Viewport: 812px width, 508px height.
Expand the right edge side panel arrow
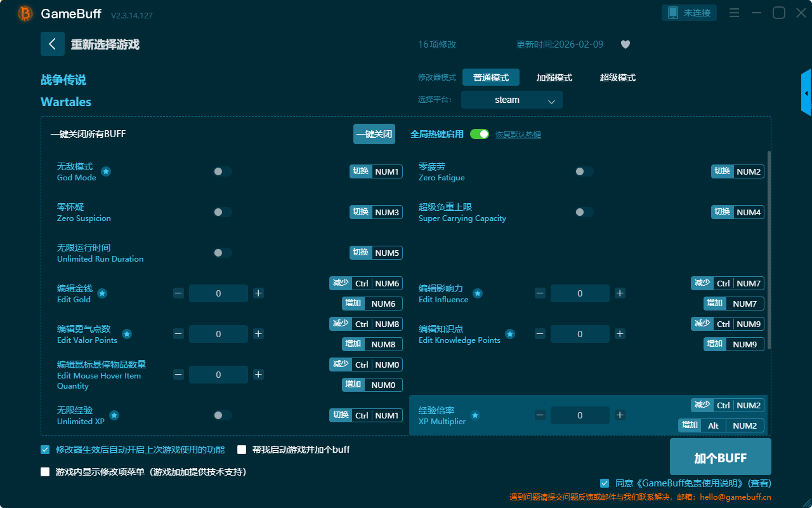[806, 93]
